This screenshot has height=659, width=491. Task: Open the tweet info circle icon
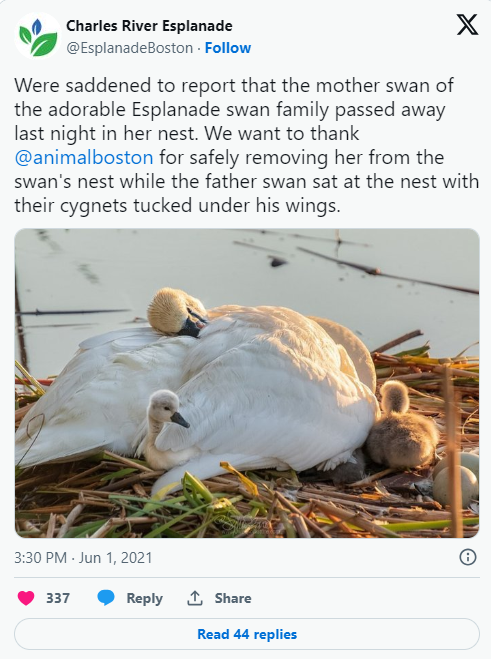467,557
